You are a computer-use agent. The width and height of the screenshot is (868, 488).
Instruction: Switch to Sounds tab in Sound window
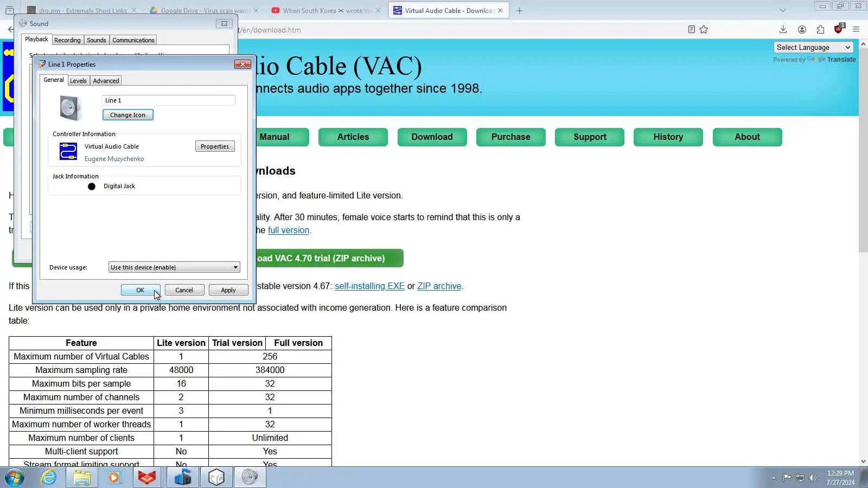(96, 40)
